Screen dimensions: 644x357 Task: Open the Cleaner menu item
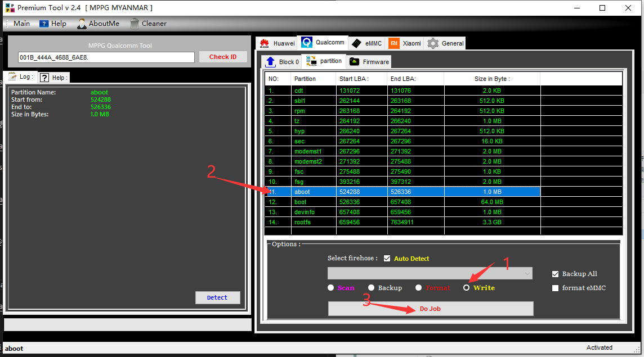click(x=149, y=24)
